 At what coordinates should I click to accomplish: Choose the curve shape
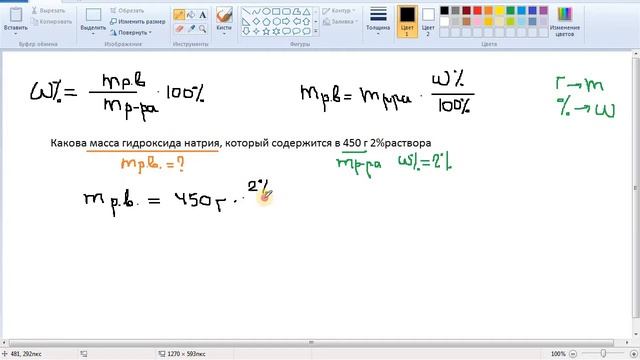256,11
